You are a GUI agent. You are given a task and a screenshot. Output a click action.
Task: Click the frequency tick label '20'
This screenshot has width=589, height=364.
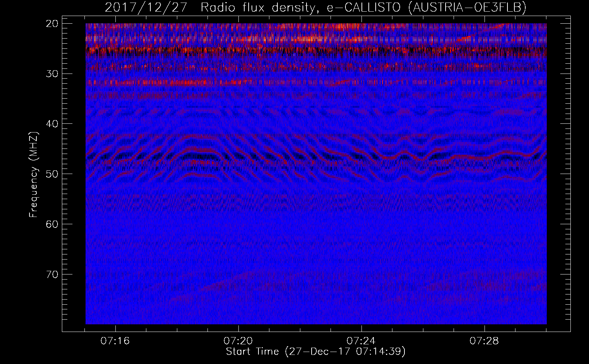(52, 23)
